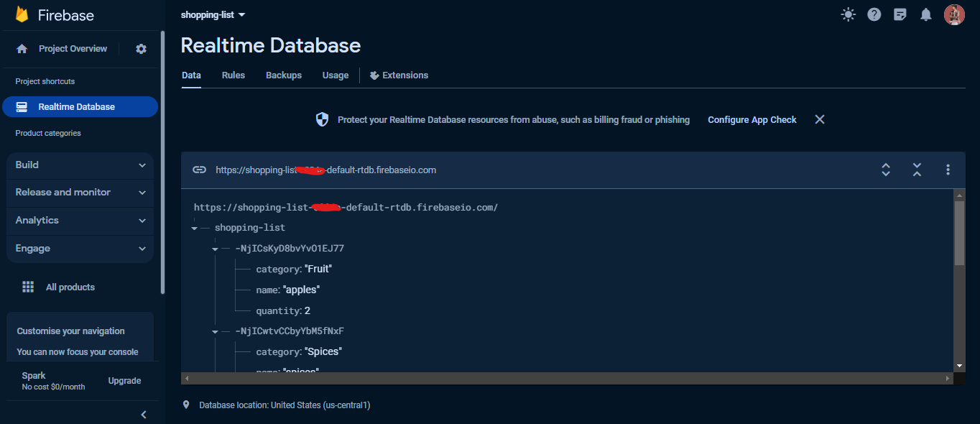Click Configure App Check link
The image size is (980, 424).
[752, 120]
